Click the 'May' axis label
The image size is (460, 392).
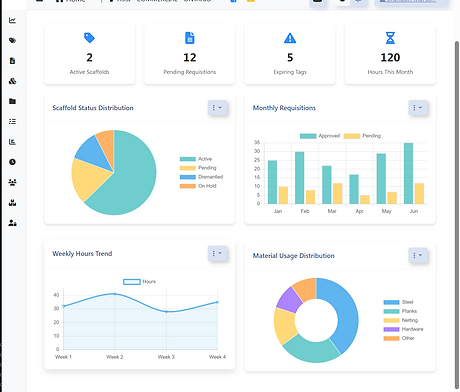pos(386,211)
